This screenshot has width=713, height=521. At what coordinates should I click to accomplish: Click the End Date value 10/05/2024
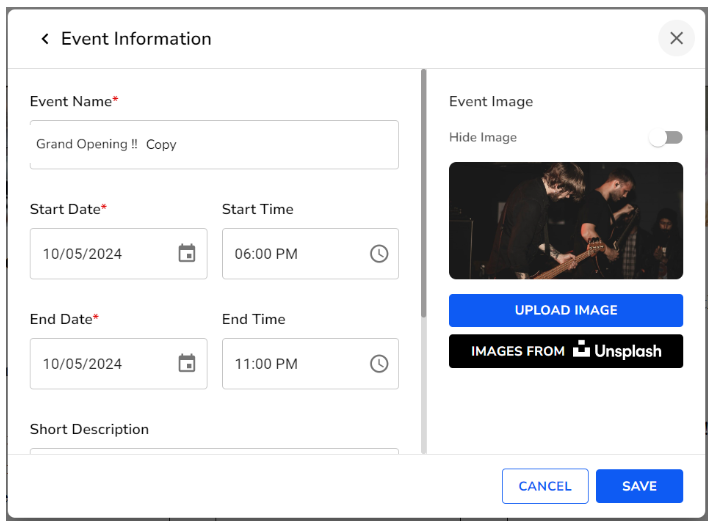click(83, 364)
